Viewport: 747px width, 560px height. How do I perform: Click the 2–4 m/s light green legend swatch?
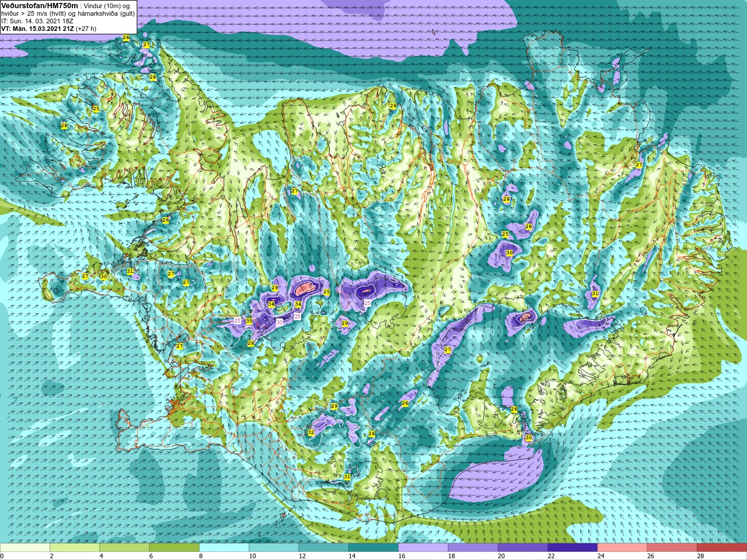pos(75,548)
